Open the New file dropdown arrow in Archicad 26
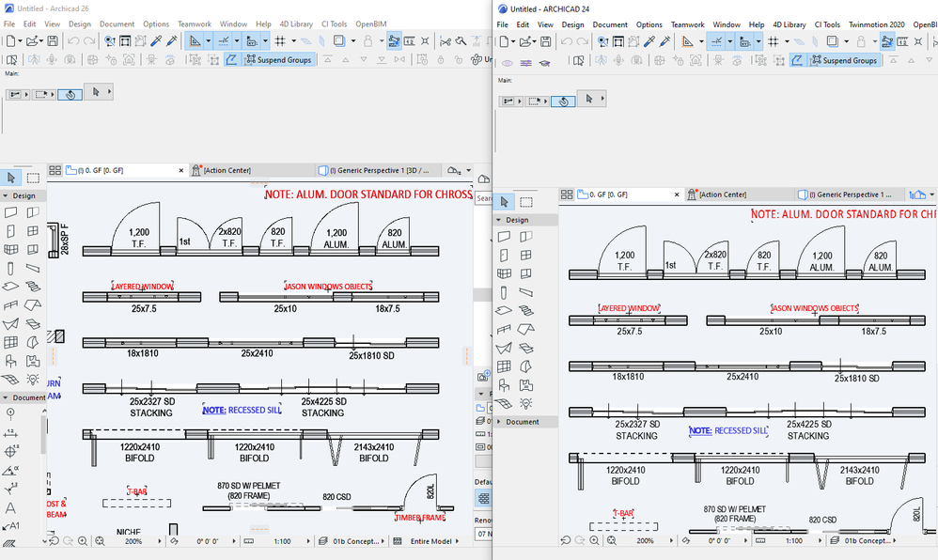The height and width of the screenshot is (560, 938). pyautogui.click(x=20, y=40)
